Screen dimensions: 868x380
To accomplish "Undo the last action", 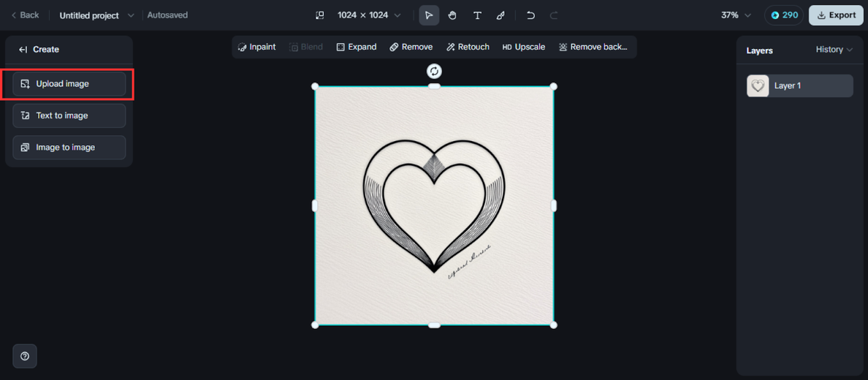I will (530, 15).
